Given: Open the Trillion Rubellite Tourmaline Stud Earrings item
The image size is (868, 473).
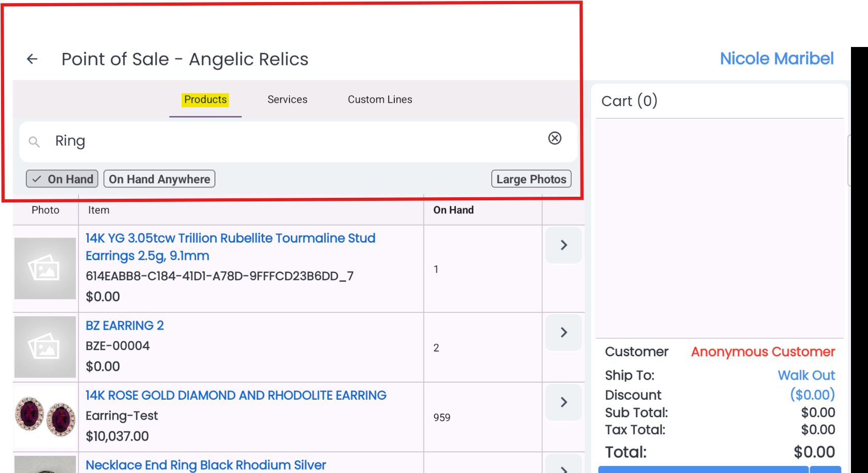Looking at the screenshot, I should point(230,247).
